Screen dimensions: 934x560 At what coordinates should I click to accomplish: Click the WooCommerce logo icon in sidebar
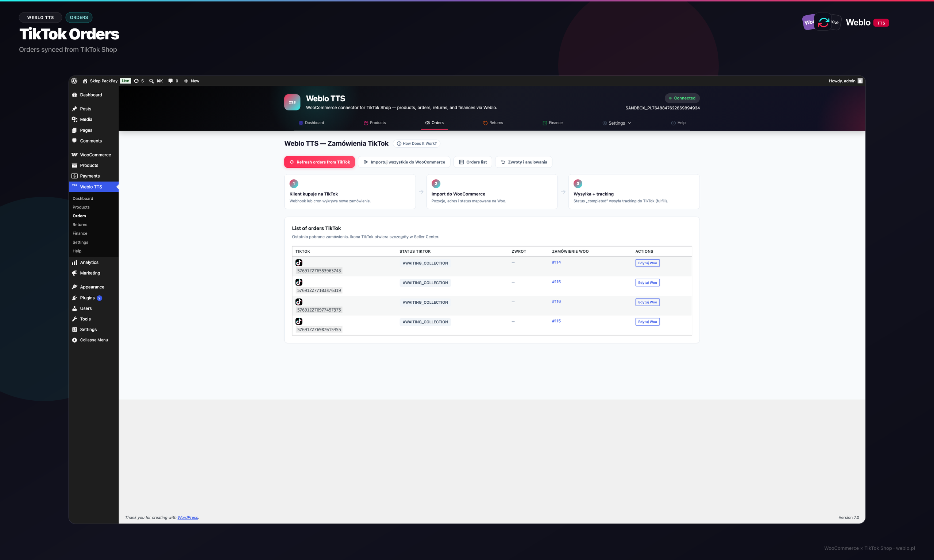click(x=74, y=155)
